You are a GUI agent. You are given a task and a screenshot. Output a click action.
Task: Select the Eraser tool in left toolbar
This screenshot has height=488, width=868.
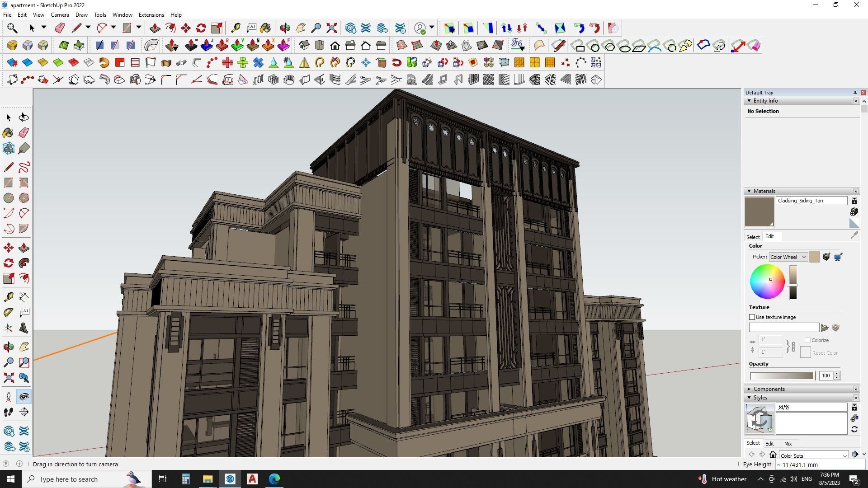[24, 133]
